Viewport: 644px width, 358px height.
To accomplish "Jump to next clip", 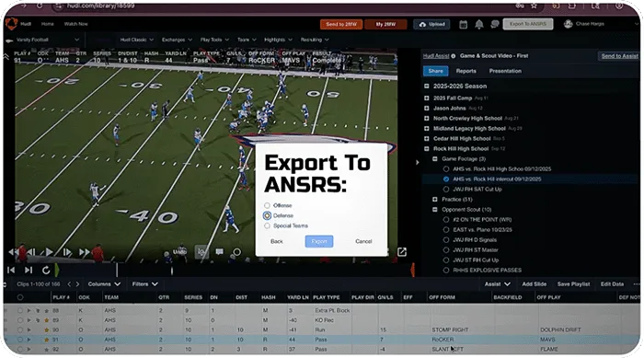I will click(29, 270).
